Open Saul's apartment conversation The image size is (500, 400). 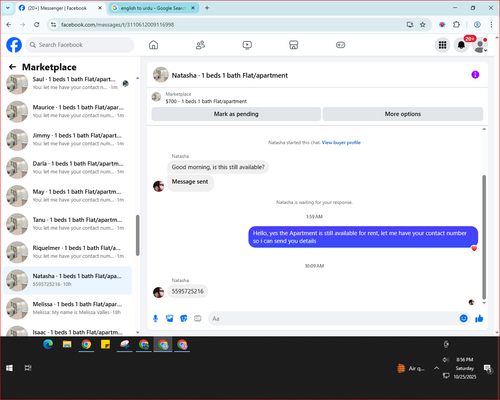pyautogui.click(x=68, y=83)
